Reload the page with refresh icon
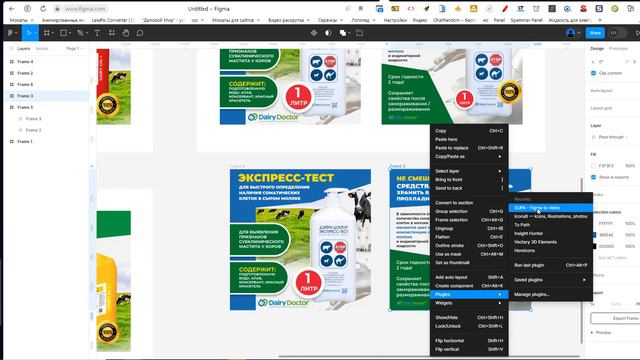Screen dimensions: 640x360 43,9
